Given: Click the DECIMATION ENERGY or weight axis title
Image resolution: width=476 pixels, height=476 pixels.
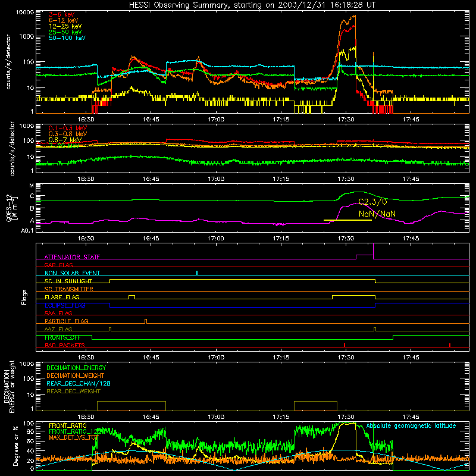Looking at the screenshot, I should [10, 386].
